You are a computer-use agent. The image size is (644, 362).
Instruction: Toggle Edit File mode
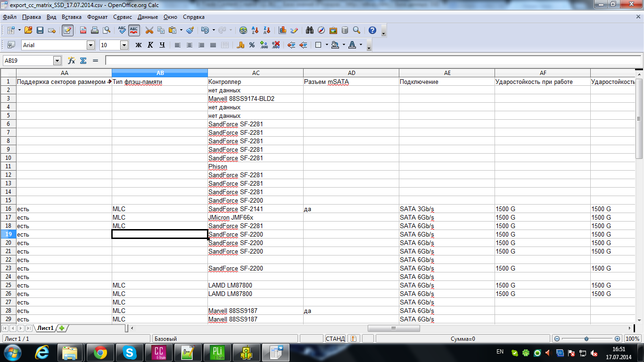[67, 30]
